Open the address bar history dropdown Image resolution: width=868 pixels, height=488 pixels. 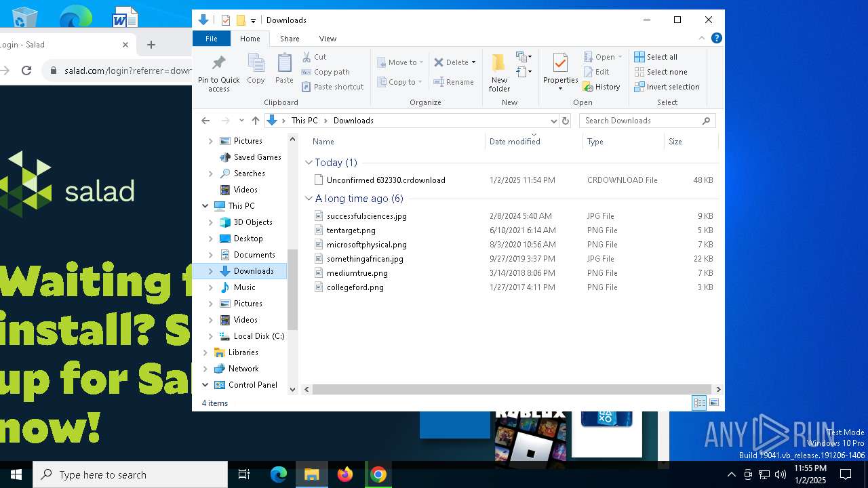click(x=553, y=121)
